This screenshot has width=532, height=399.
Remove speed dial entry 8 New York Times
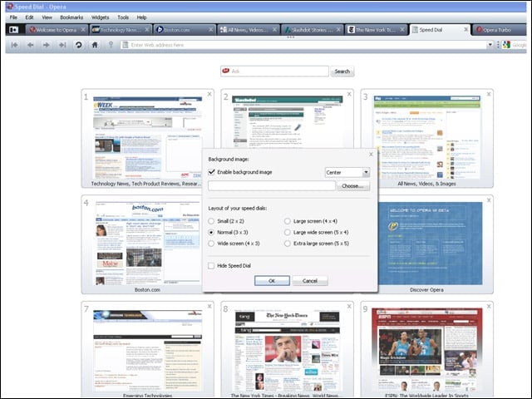click(349, 307)
